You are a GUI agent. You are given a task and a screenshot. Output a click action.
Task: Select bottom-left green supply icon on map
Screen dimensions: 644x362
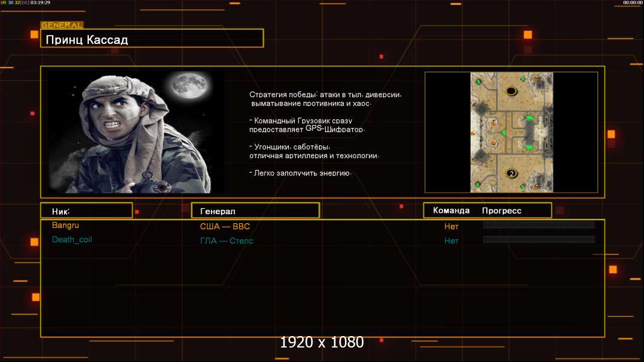pyautogui.click(x=478, y=184)
